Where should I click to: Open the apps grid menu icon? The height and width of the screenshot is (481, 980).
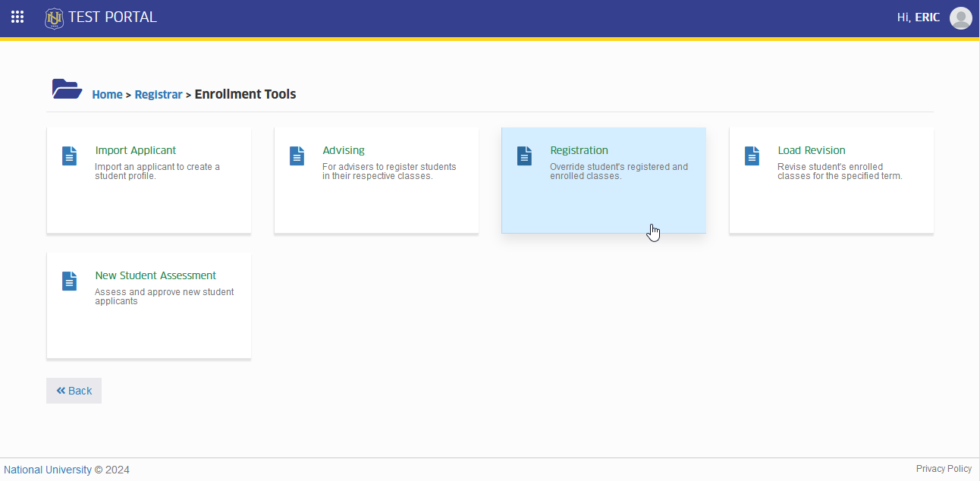[17, 17]
